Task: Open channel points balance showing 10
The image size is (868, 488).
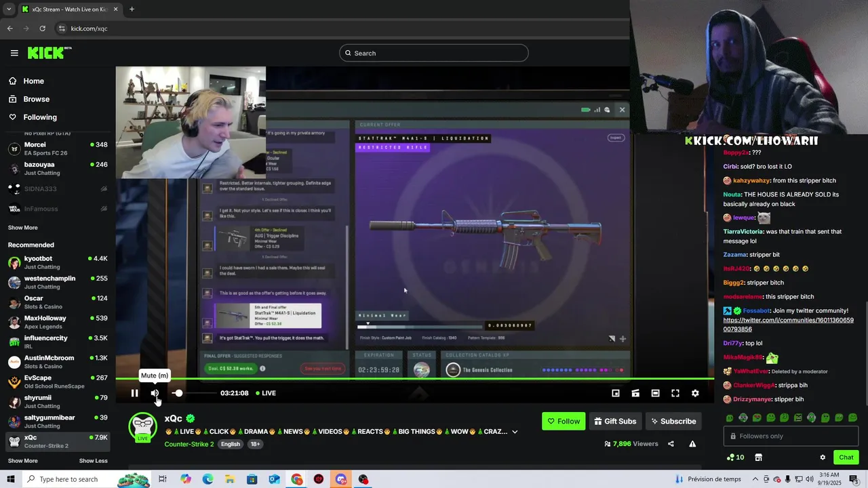Action: [735, 457]
